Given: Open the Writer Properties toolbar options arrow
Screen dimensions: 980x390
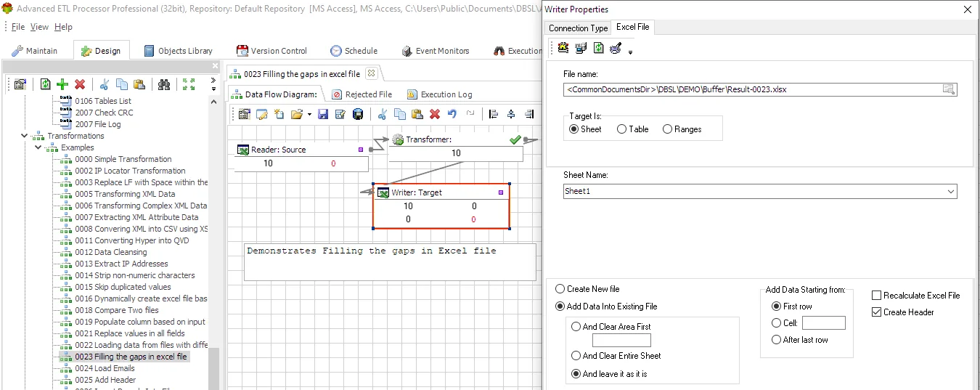Looking at the screenshot, I should pos(630,52).
